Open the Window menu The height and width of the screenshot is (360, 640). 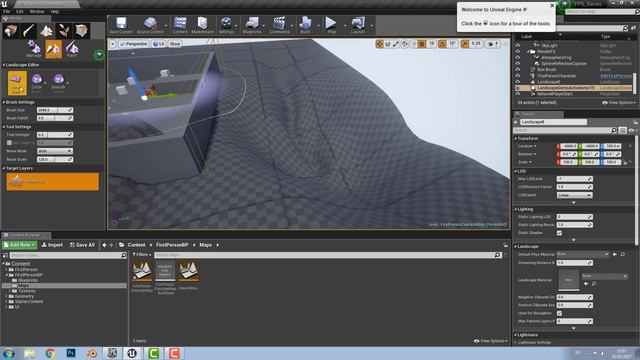click(37, 11)
